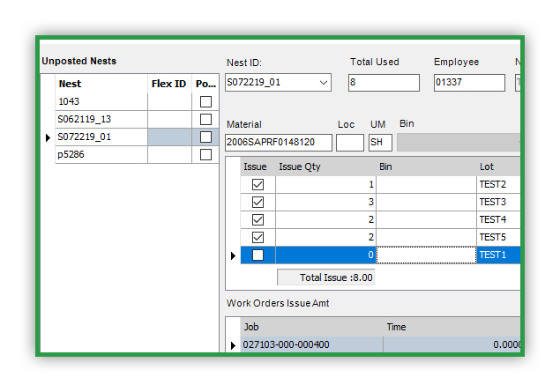This screenshot has width=560, height=392.
Task: Check the Posted box for nest p5286
Action: coord(205,154)
